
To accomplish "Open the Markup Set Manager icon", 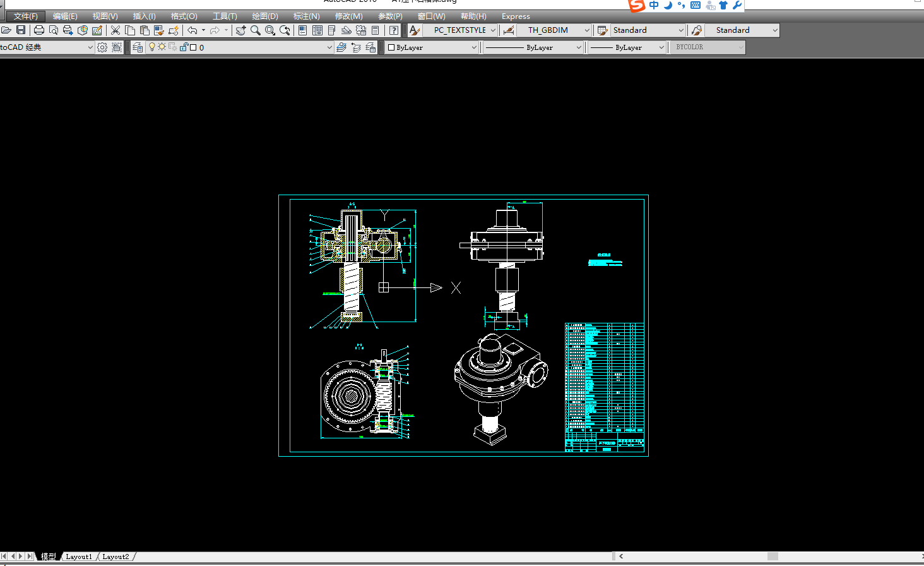I will (361, 30).
